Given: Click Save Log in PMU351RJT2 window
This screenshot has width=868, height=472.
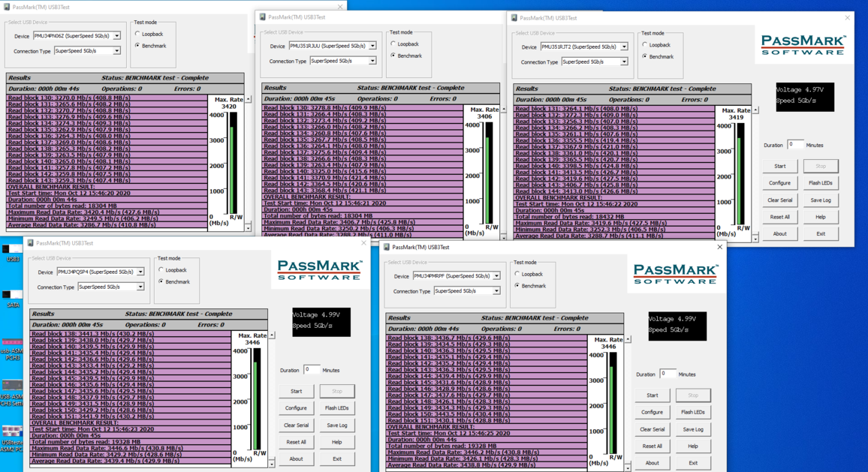Looking at the screenshot, I should click(x=821, y=200).
